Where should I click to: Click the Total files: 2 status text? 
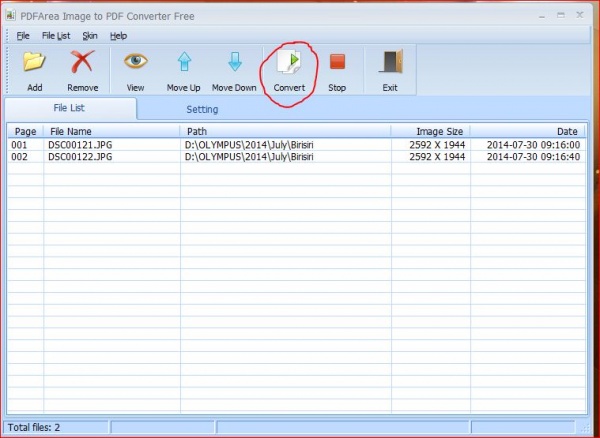coord(34,427)
